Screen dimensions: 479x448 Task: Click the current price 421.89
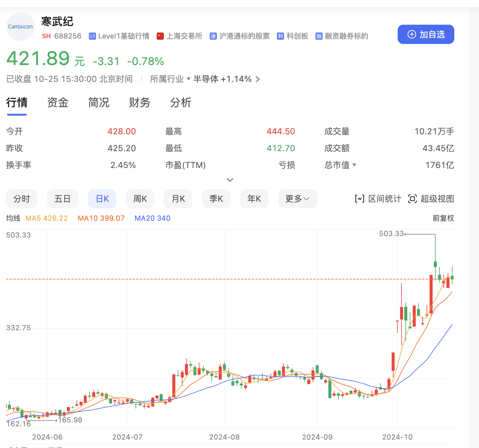[38, 58]
